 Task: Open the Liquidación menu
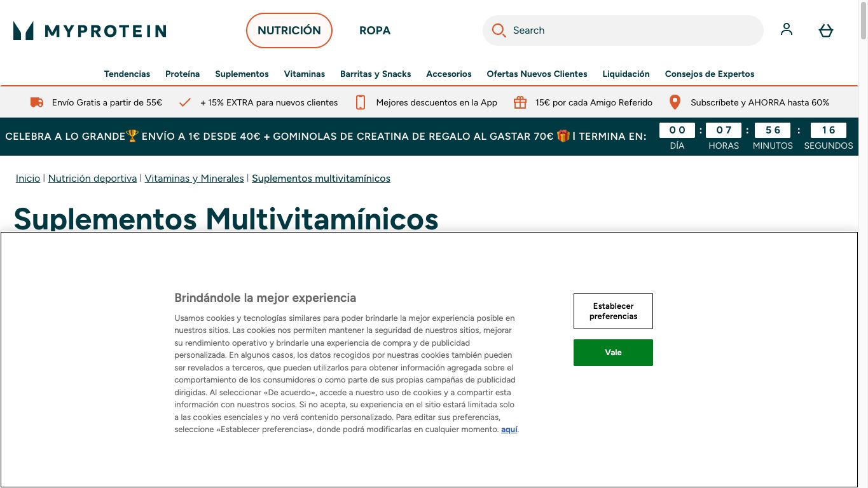pyautogui.click(x=626, y=74)
